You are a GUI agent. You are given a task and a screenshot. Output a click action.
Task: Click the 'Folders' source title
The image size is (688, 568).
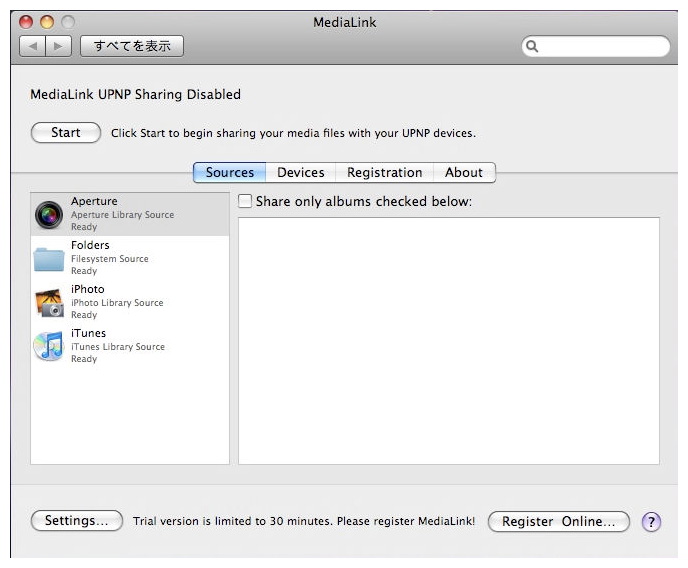coord(90,245)
